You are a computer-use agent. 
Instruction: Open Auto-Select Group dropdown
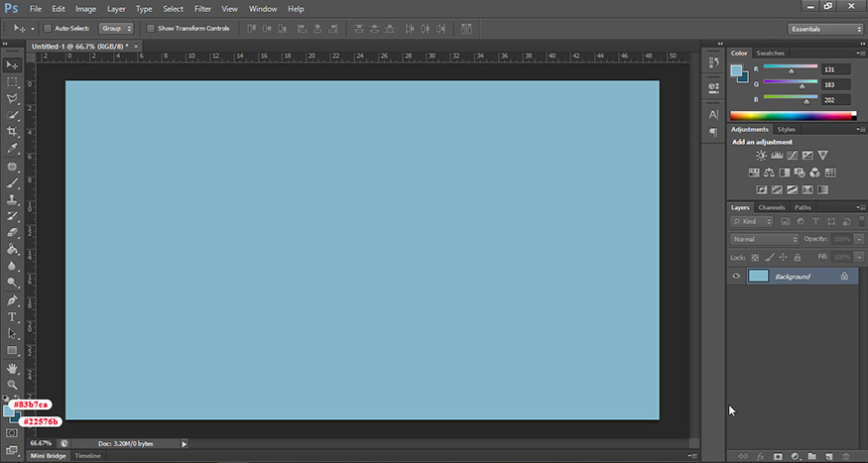click(x=116, y=28)
